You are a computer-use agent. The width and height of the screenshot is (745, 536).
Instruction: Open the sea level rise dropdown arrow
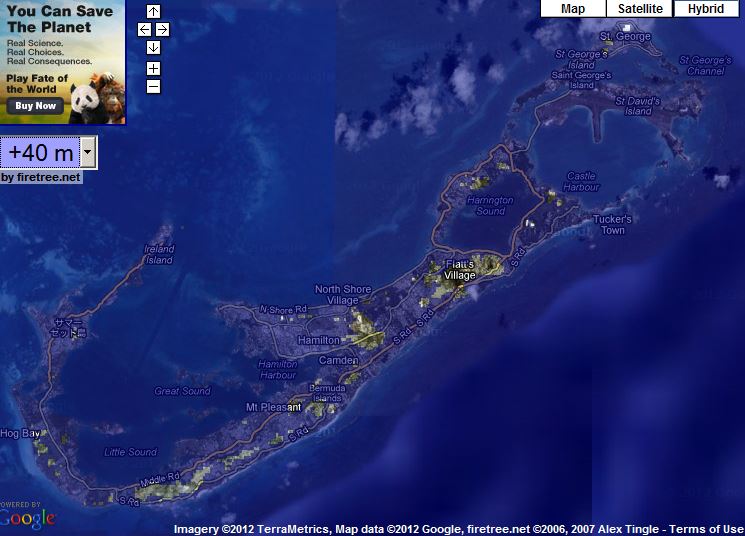tap(88, 153)
